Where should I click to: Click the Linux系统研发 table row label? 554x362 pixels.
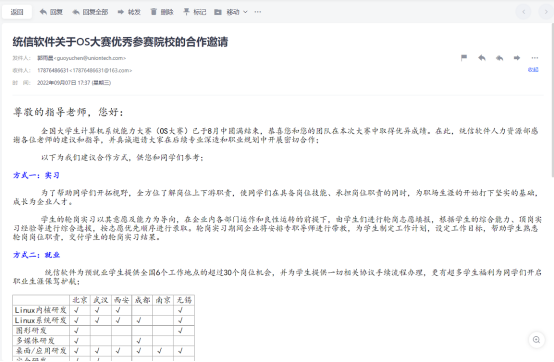pos(41,320)
